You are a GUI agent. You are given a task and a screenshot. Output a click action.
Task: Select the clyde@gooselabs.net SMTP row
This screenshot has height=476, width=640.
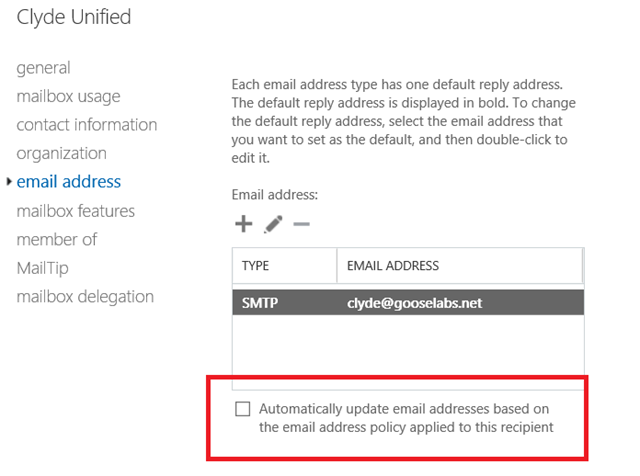(408, 303)
